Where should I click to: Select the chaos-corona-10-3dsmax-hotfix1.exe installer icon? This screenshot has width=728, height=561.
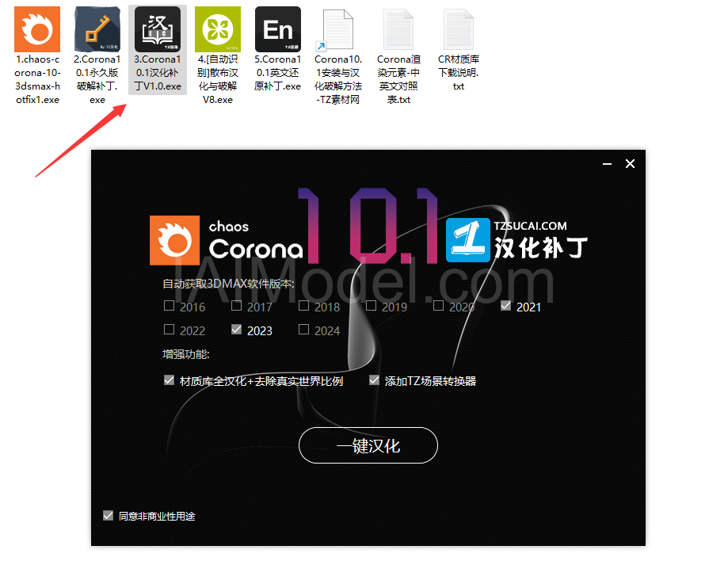[37, 29]
